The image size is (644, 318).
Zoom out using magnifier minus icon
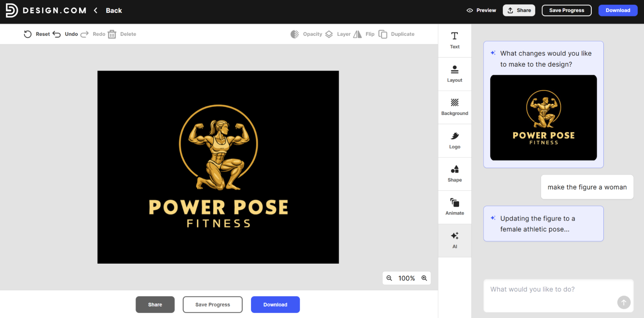coord(389,278)
